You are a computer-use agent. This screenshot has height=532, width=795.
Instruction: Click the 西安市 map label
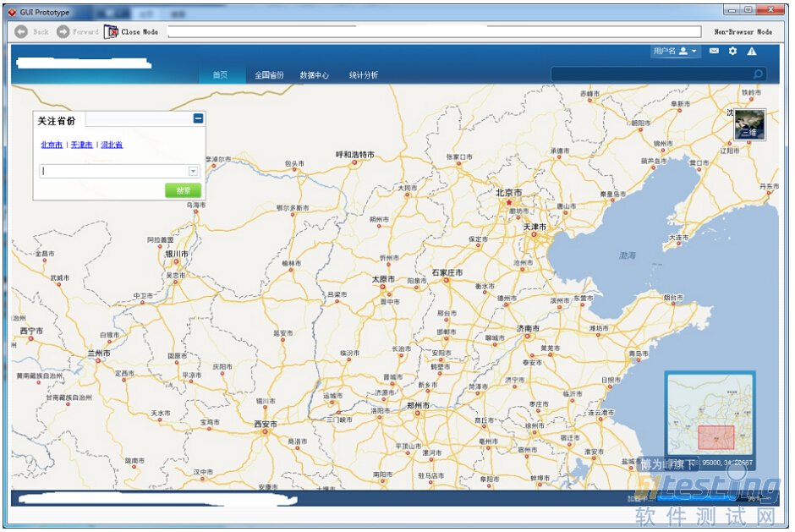click(266, 424)
